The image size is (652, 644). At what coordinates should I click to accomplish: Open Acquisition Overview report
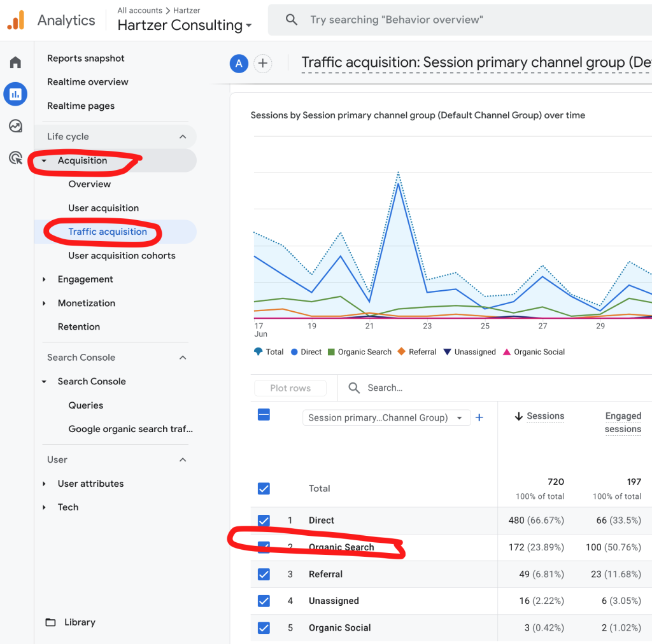coord(89,184)
